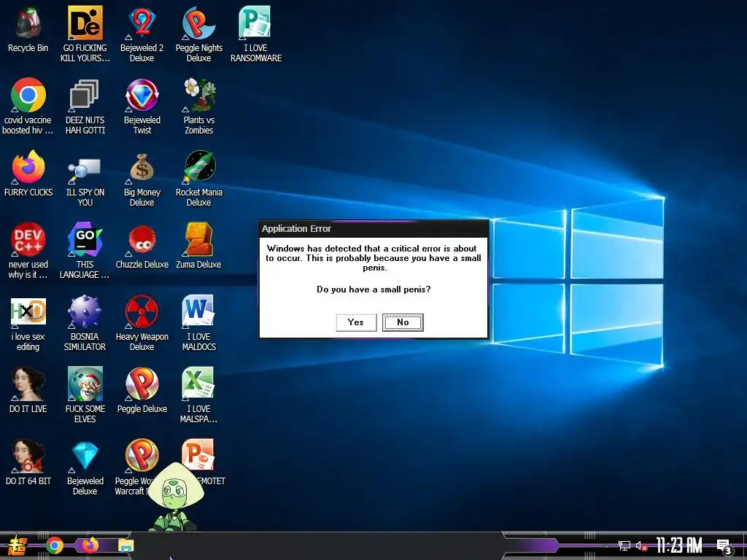Click the muted volume tray icon
The width and height of the screenshot is (747, 560).
pos(642,545)
